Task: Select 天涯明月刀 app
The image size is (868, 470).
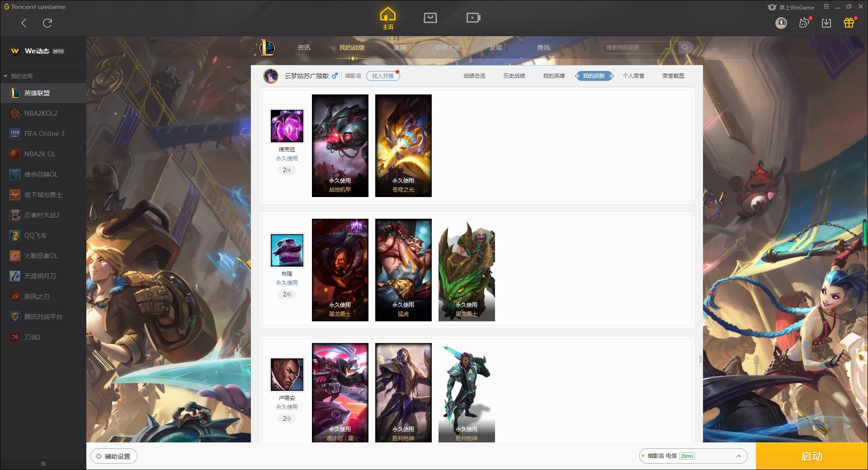Action: pos(43,276)
